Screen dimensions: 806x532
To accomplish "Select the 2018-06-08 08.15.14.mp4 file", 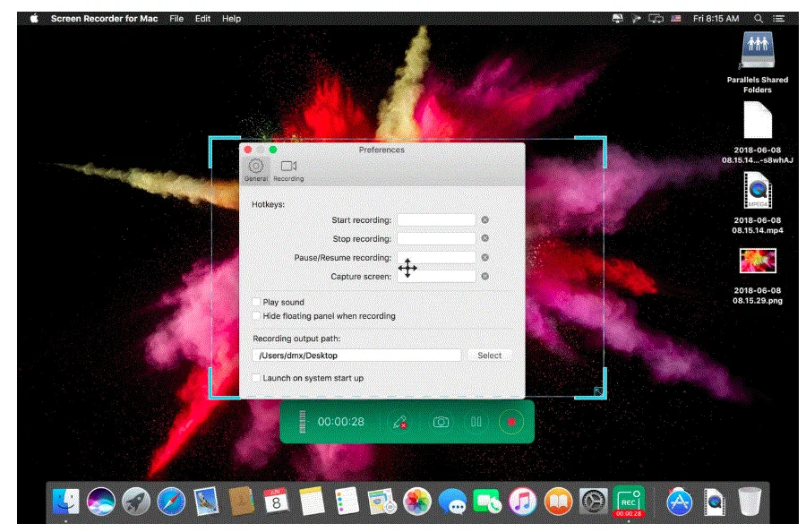I will click(758, 191).
